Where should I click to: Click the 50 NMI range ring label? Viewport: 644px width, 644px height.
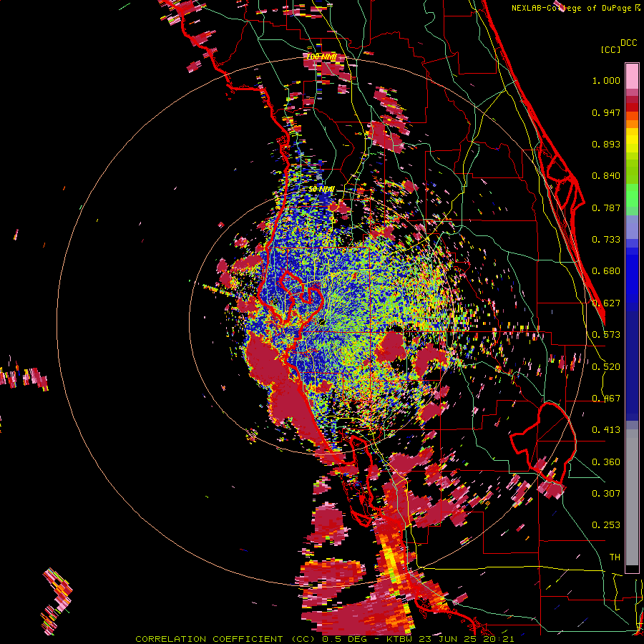[321, 189]
